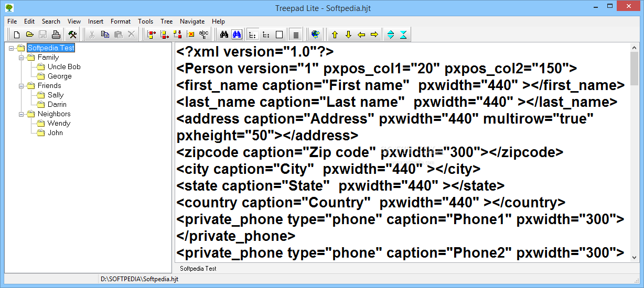This screenshot has width=644, height=288.
Task: Move node up with yellow up arrow
Action: (335, 35)
